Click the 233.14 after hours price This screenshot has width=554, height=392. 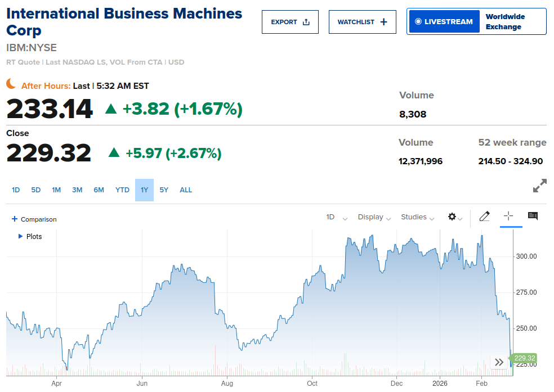click(x=50, y=109)
